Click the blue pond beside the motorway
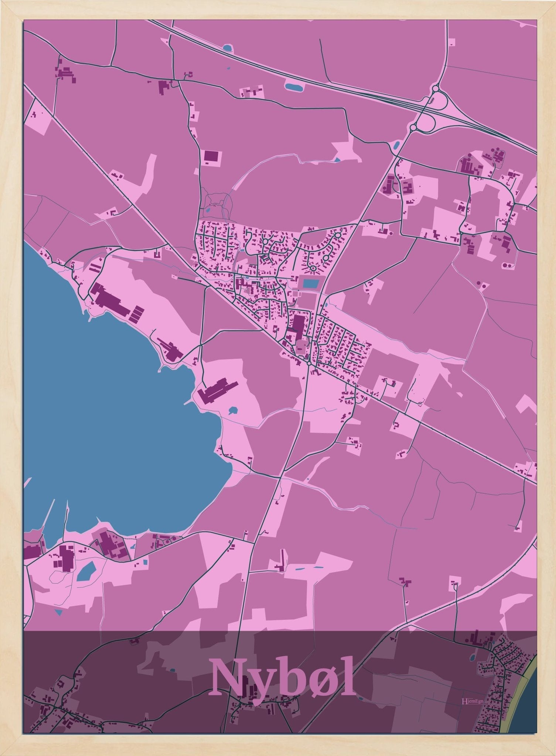The width and height of the screenshot is (556, 756). click(294, 87)
